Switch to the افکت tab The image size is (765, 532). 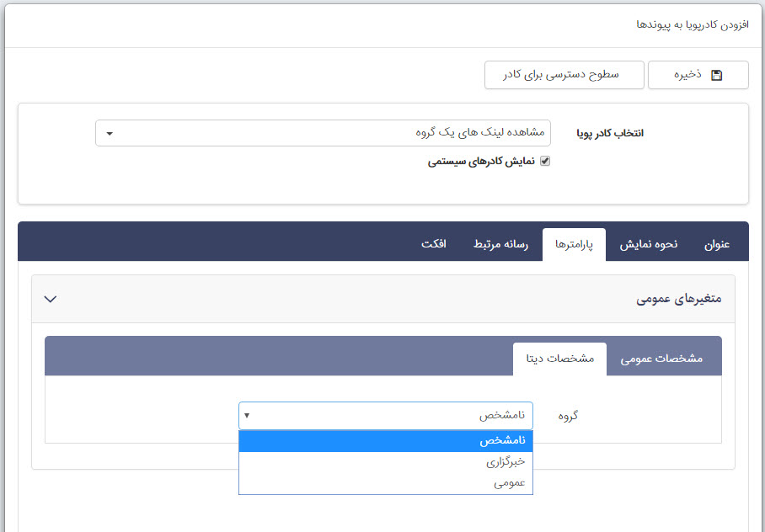pos(433,245)
